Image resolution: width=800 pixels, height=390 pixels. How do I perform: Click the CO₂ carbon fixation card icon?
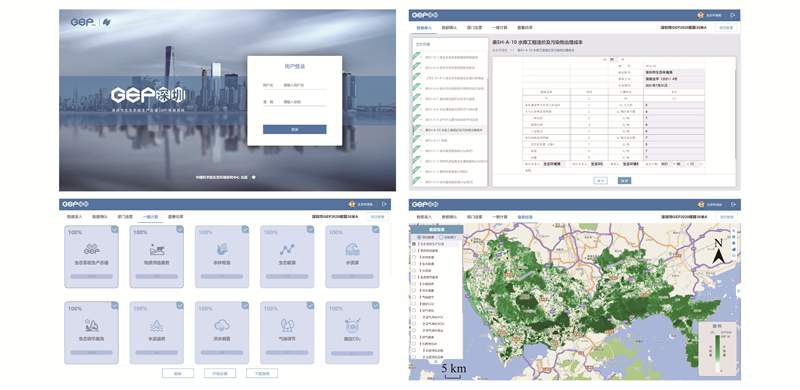[x=352, y=326]
